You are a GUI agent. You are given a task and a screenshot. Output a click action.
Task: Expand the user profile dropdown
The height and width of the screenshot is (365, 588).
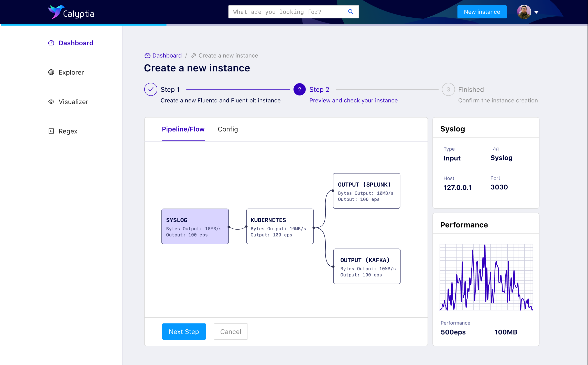tap(537, 12)
